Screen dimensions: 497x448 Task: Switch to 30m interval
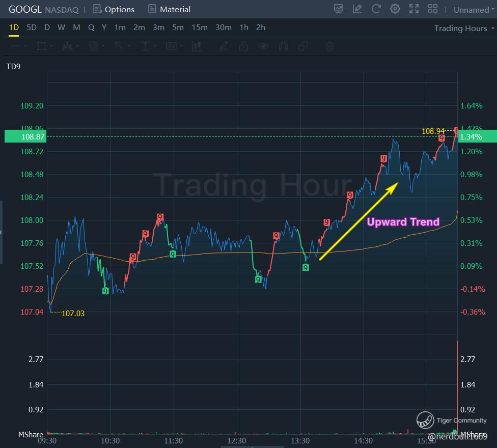[x=224, y=27]
